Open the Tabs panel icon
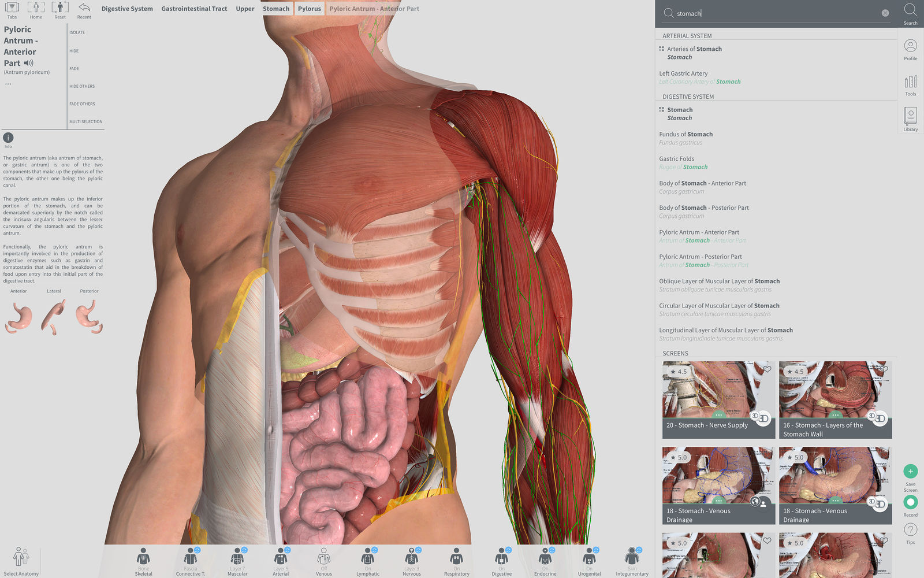 (12, 9)
